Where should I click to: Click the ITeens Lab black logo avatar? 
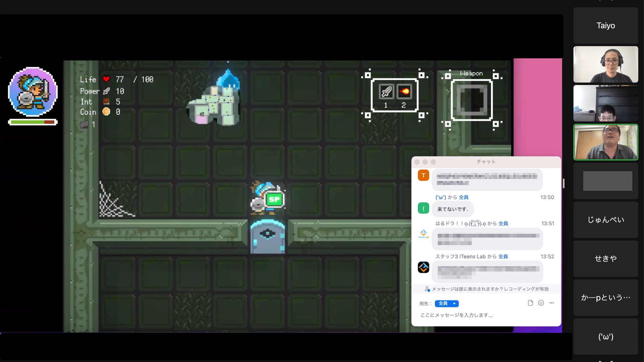coord(423,267)
